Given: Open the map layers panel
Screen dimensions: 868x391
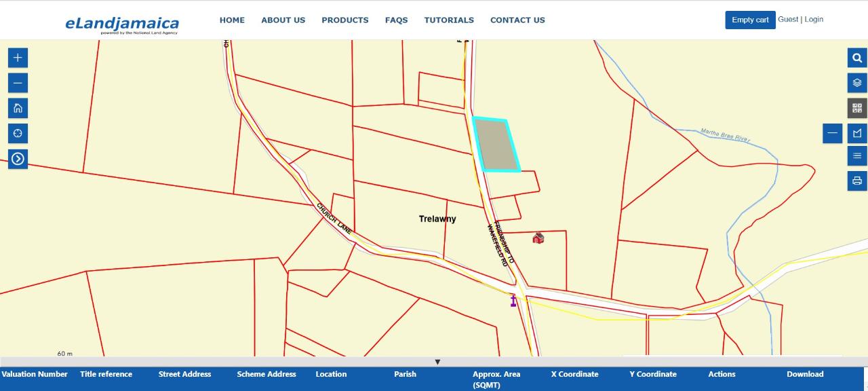Looking at the screenshot, I should point(857,83).
